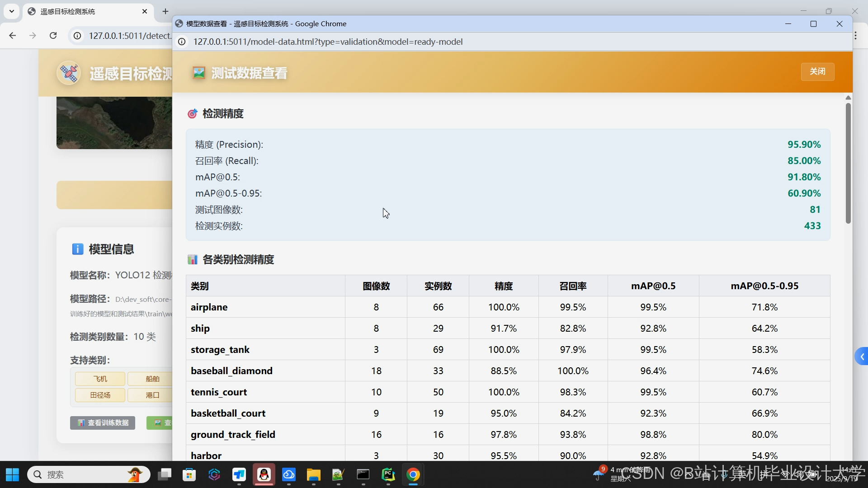Open command prompt terminal taskbar icon

pos(363,474)
